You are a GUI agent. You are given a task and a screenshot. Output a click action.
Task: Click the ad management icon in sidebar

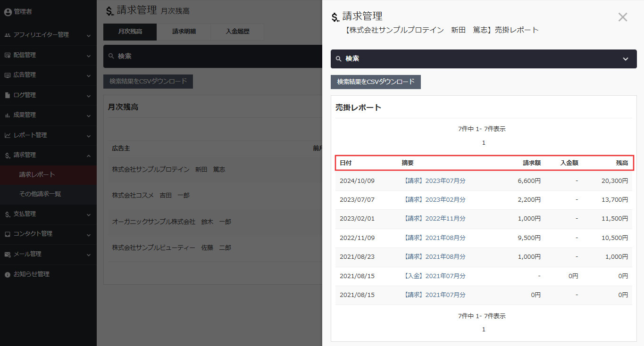coord(8,75)
